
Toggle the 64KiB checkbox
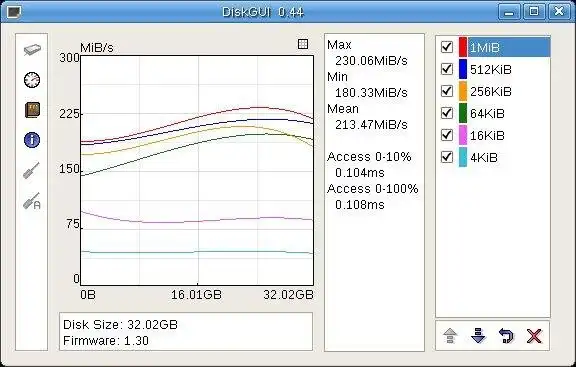[x=447, y=113]
